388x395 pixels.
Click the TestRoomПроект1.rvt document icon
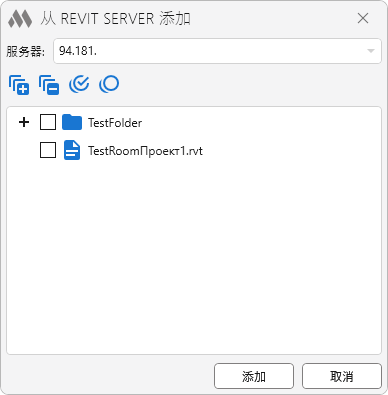72,150
